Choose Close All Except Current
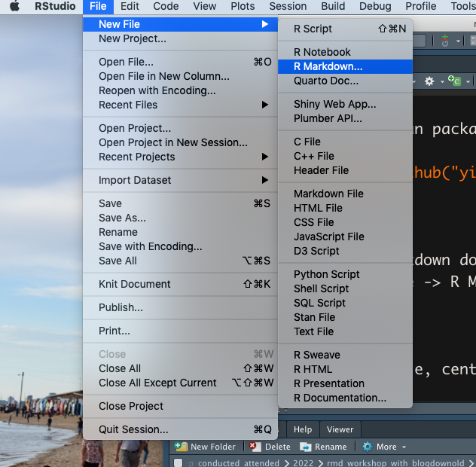 (180, 383)
